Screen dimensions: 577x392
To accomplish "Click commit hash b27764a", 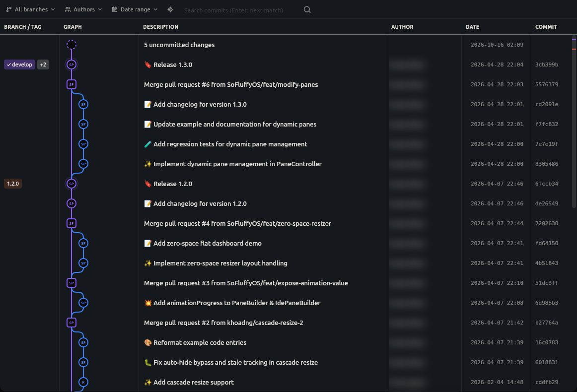I will click(546, 323).
